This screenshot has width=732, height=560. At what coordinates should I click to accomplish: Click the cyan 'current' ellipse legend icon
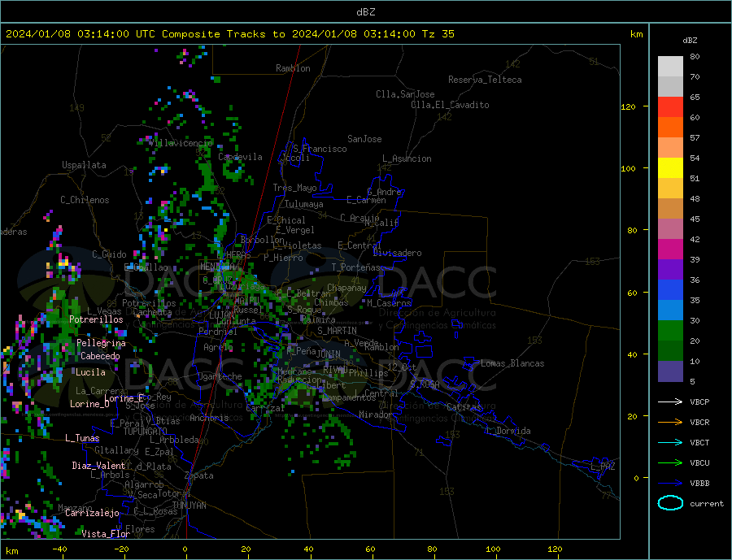coord(670,503)
